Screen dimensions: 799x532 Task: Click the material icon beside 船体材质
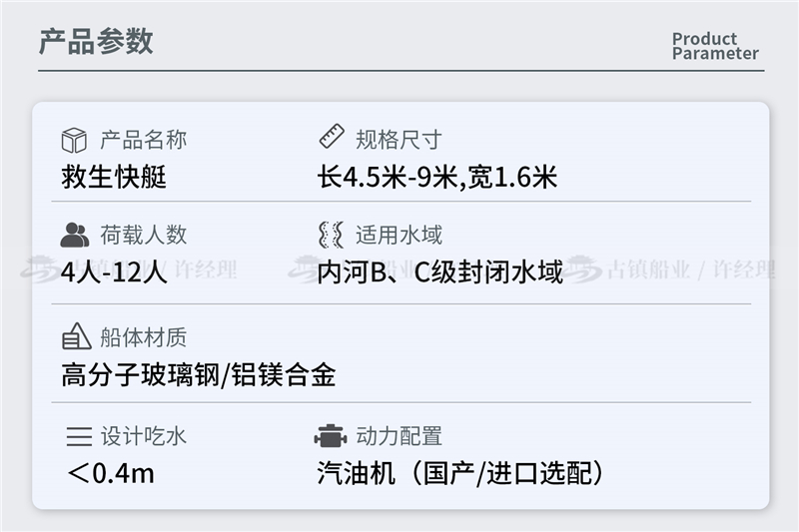pyautogui.click(x=76, y=336)
